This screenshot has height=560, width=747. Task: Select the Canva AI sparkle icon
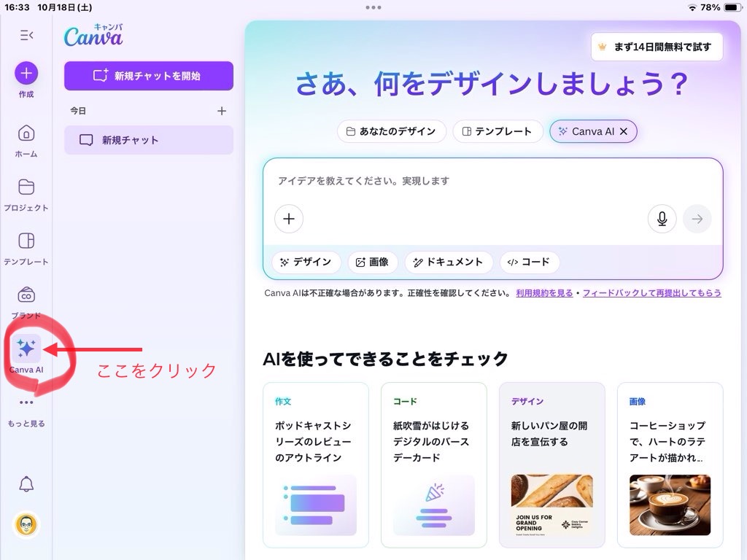click(26, 349)
